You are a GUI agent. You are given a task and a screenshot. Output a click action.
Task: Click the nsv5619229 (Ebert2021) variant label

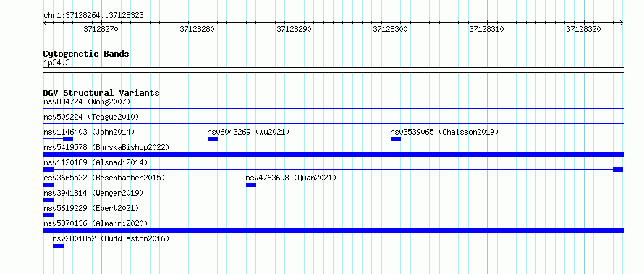[91, 208]
